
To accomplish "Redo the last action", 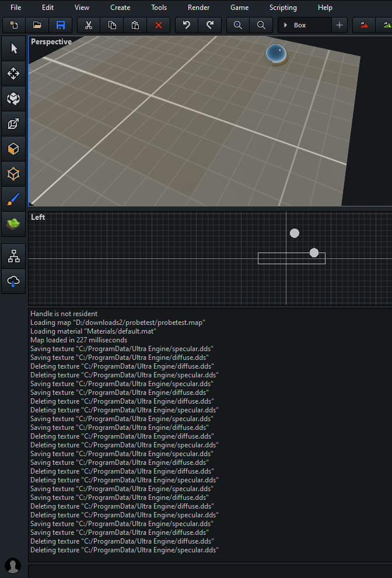I will coord(210,25).
